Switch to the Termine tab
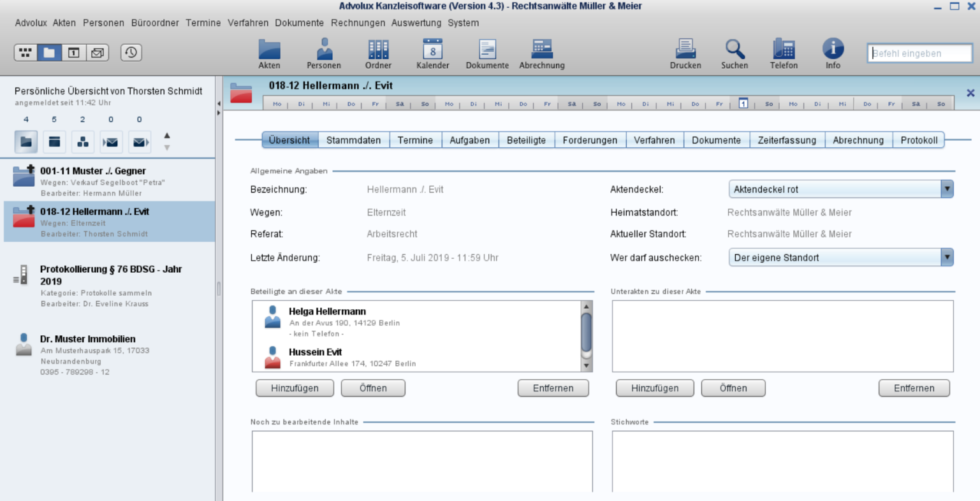Screen dimensions: 980x501 pyautogui.click(x=415, y=140)
